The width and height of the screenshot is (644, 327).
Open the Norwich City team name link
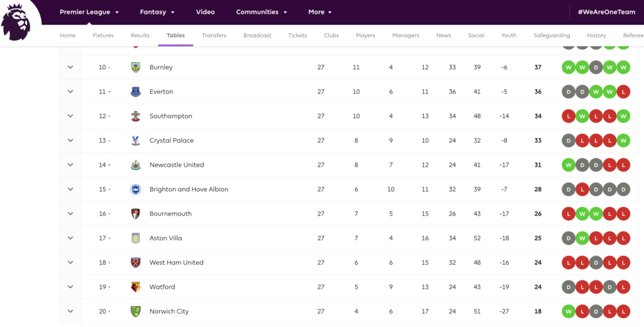pyautogui.click(x=169, y=311)
